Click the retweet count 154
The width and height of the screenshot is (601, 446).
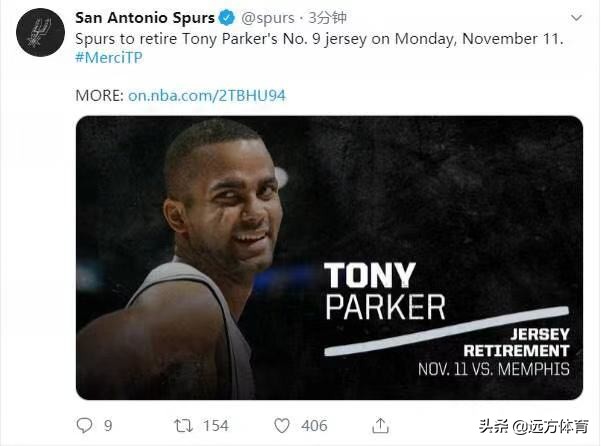coord(215,426)
